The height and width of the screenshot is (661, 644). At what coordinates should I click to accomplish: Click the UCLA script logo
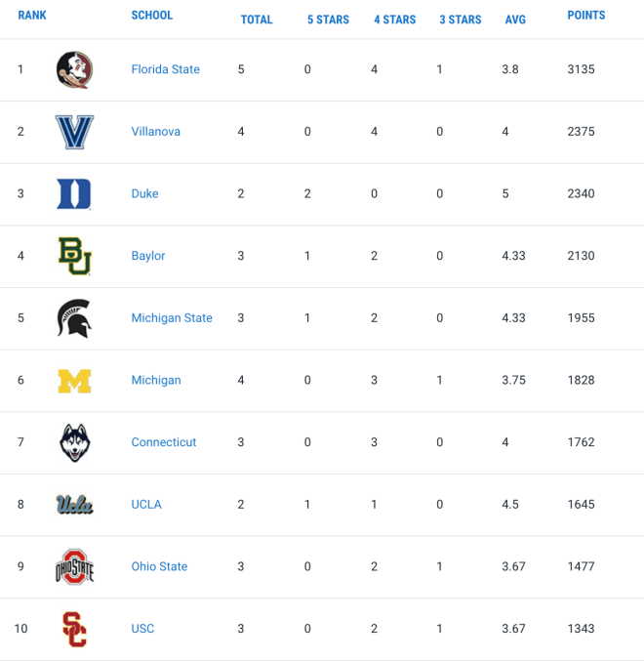pos(74,505)
